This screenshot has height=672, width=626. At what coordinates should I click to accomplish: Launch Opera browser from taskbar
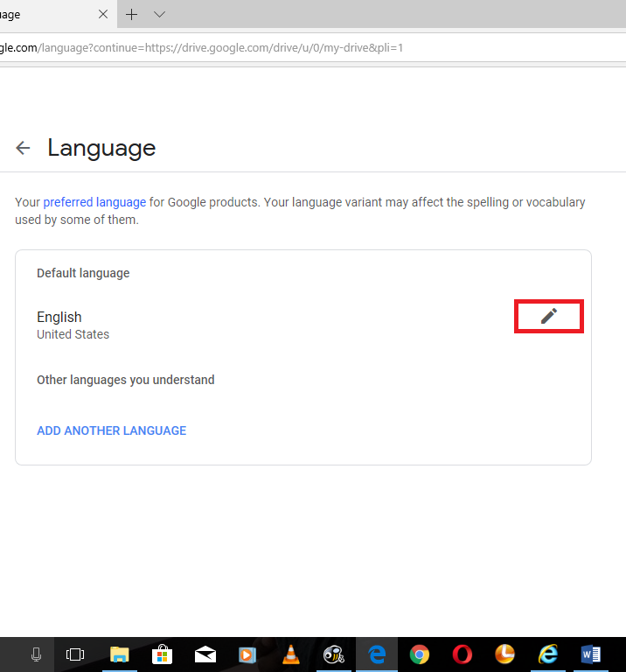pyautogui.click(x=463, y=654)
